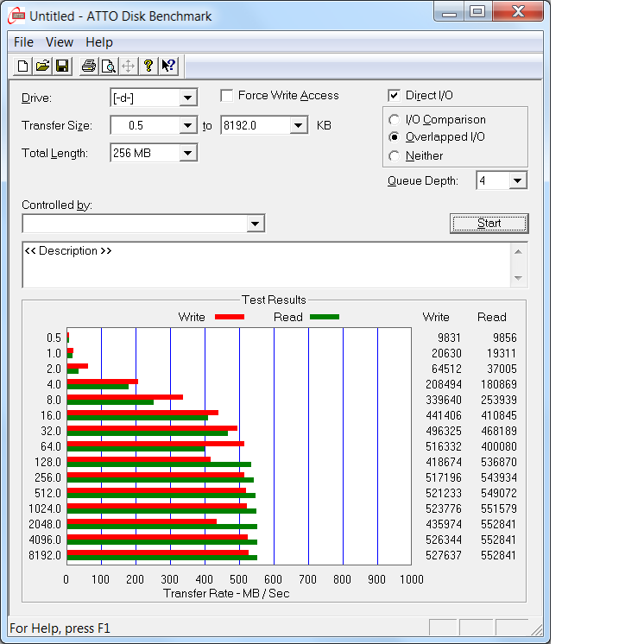Click the write value 516332

pos(444,446)
